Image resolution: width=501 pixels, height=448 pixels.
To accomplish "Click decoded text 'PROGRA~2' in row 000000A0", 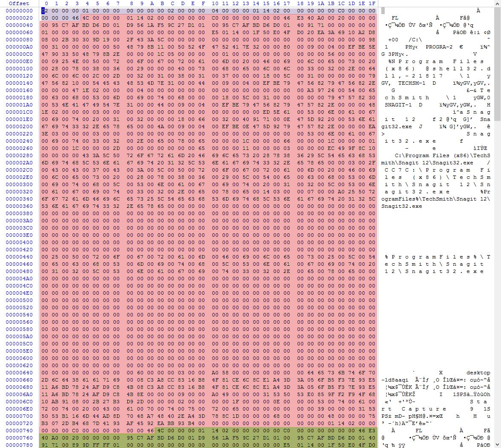I will 439,47.
